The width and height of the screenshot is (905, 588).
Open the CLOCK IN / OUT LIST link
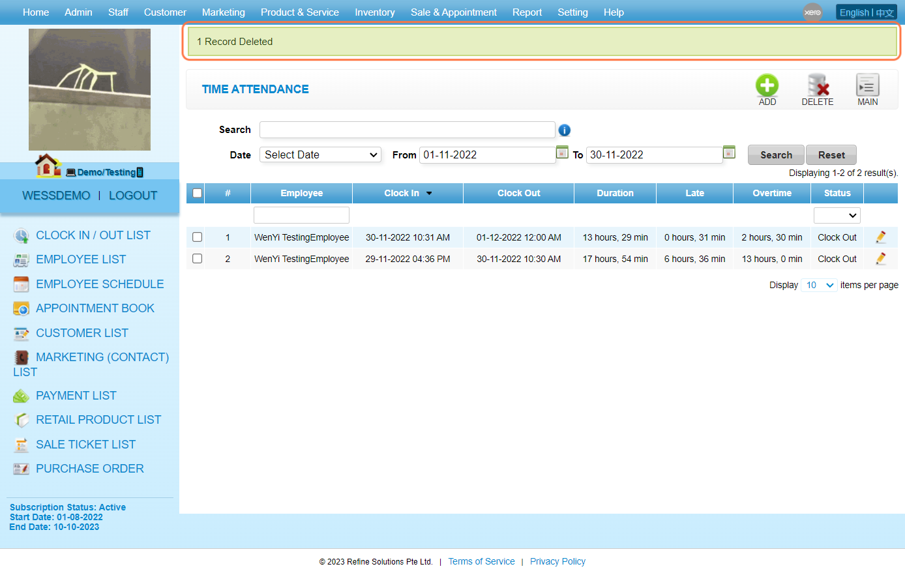tap(93, 235)
